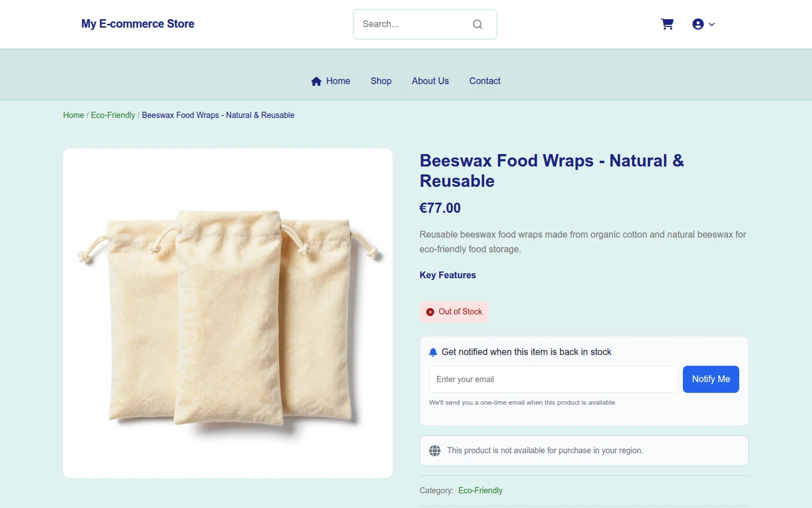Click the region unavailable message text
Viewport: 812px width, 508px height.
(x=545, y=450)
